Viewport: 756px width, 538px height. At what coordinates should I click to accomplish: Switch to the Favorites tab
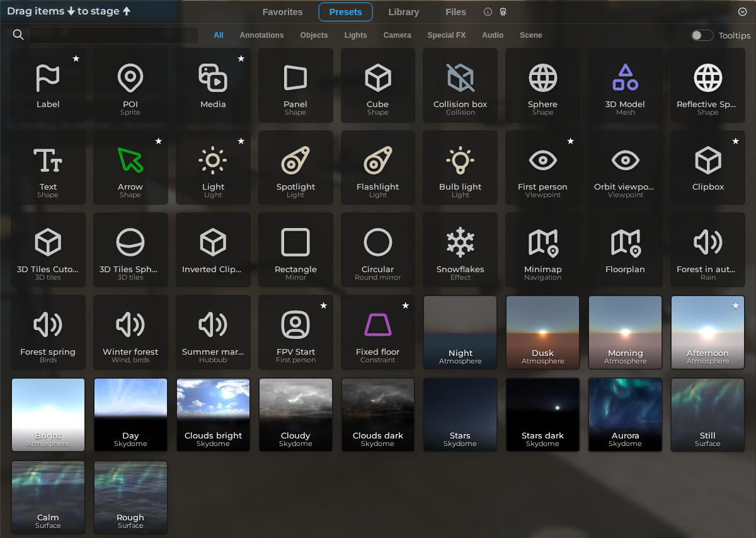(x=282, y=12)
